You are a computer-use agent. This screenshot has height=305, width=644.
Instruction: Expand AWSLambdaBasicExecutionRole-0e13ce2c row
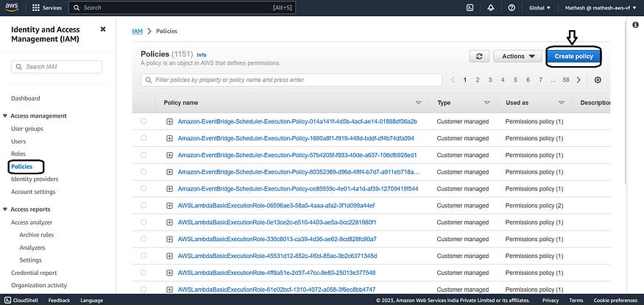click(169, 222)
